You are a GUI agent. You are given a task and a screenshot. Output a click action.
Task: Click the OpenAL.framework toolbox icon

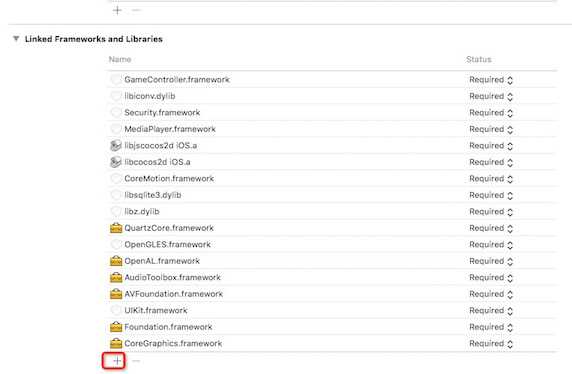pyautogui.click(x=116, y=261)
